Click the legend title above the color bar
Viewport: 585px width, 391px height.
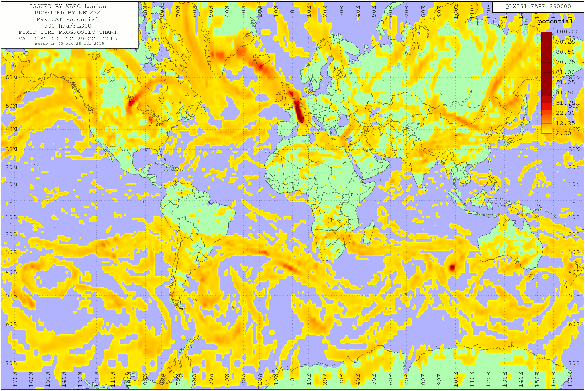click(555, 22)
